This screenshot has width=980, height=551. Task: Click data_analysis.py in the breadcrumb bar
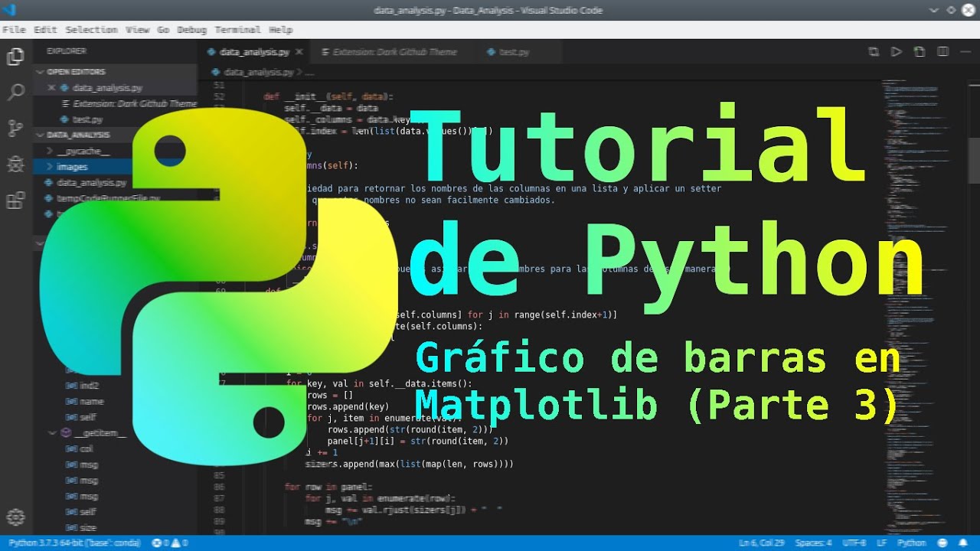pos(259,72)
